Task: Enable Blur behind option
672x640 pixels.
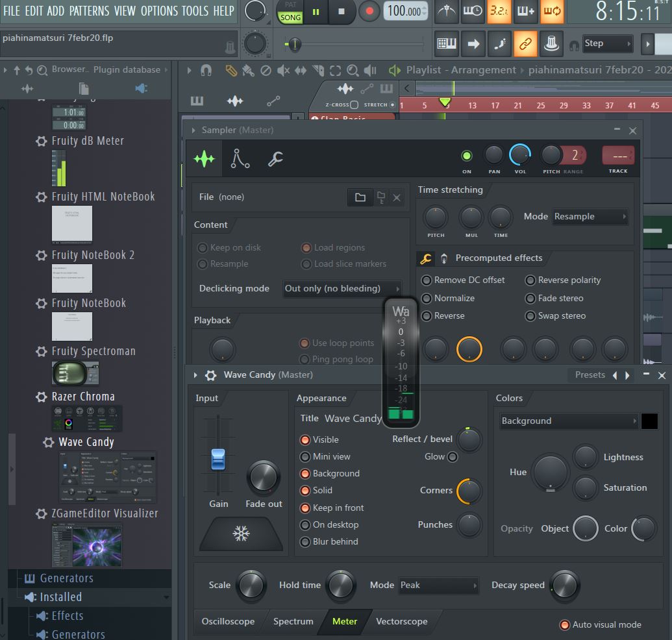Action: tap(305, 542)
